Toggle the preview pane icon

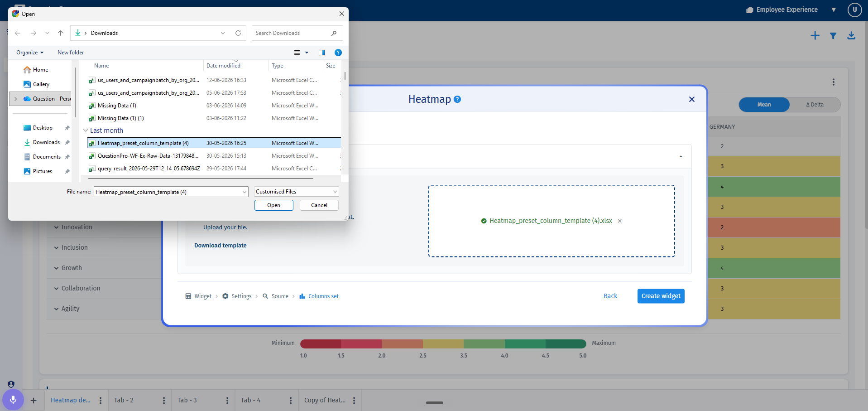(x=322, y=53)
